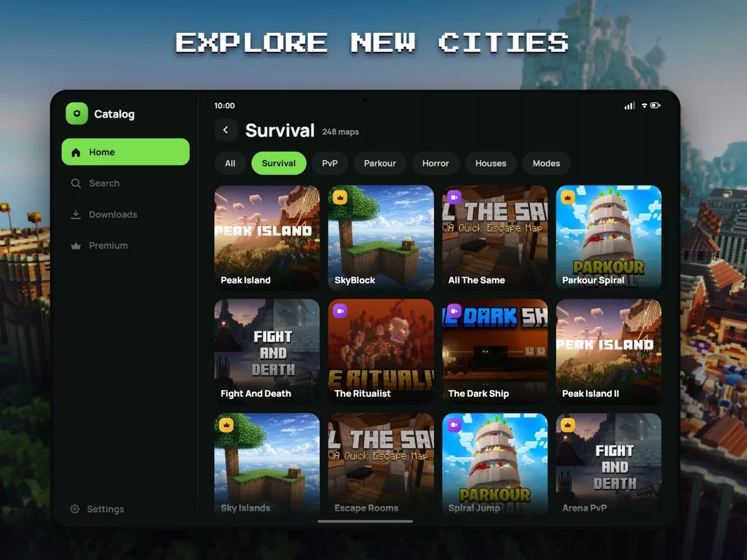Click the 10:00 clock in status bar
The height and width of the screenshot is (560, 747).
coord(225,106)
